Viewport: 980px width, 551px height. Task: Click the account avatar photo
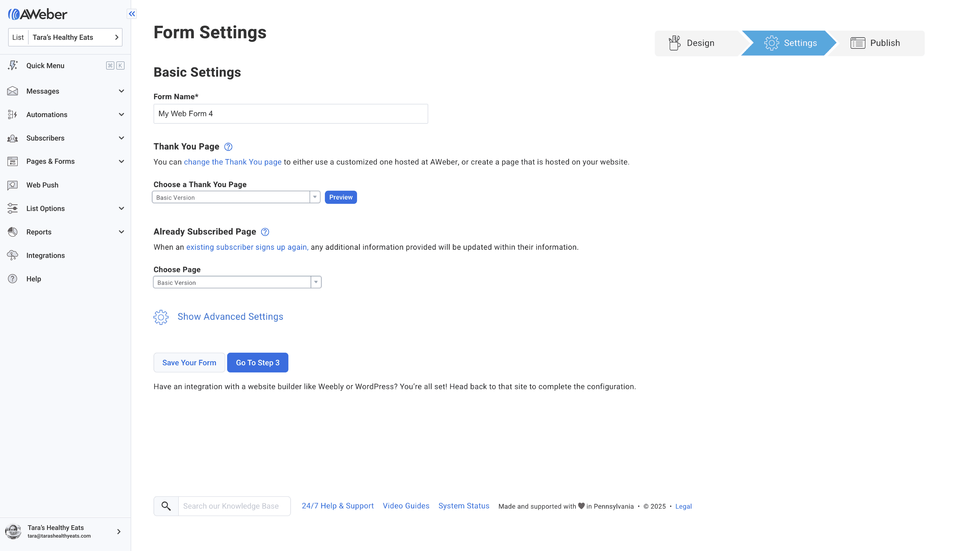[13, 531]
